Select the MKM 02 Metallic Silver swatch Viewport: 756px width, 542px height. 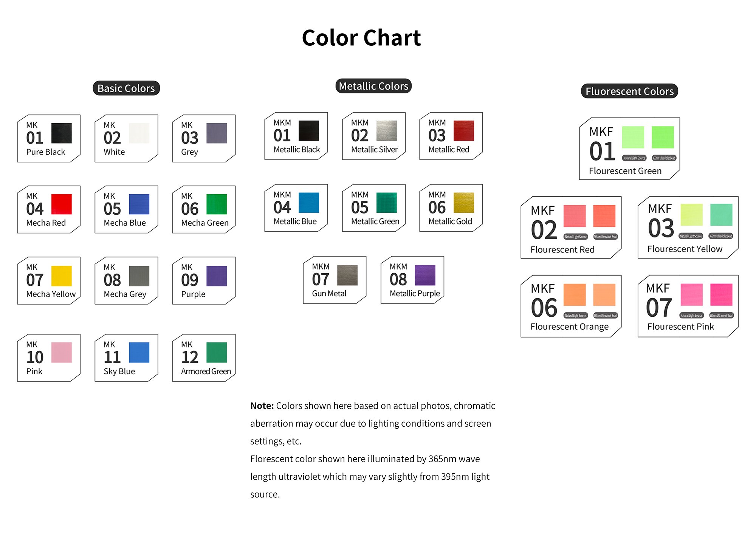click(x=386, y=131)
